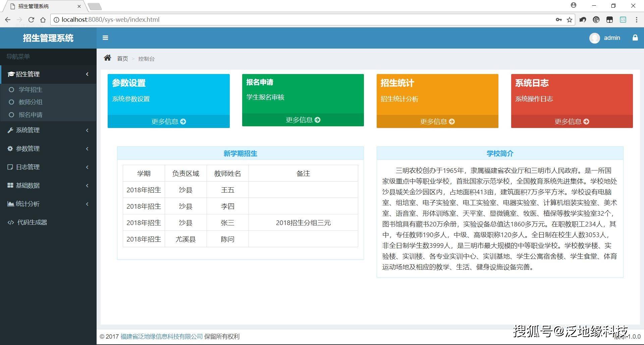Click the lock icon in header
Screen dimensions: 644x345
[x=635, y=38]
